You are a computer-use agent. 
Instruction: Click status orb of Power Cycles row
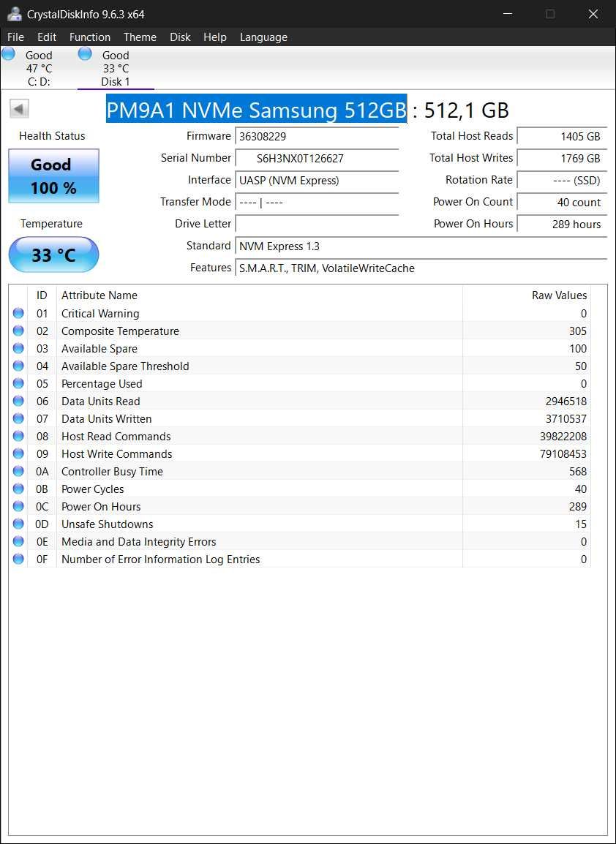[x=18, y=489]
